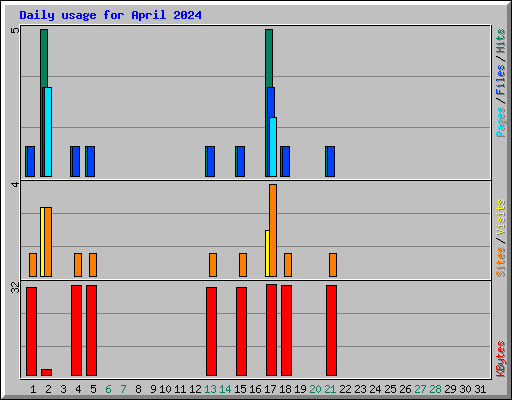Select the red KBytes bar for day 17

click(x=272, y=330)
